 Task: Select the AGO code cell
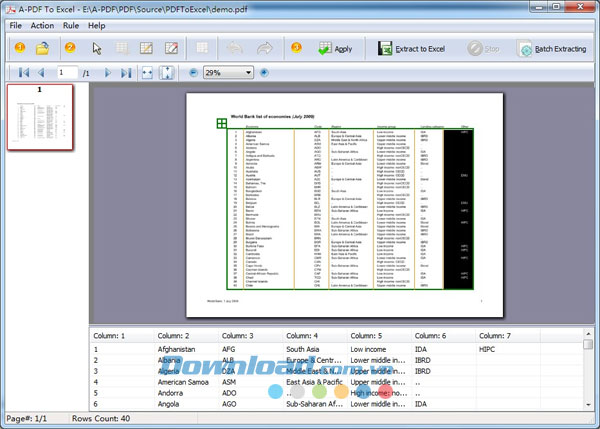tap(229, 404)
